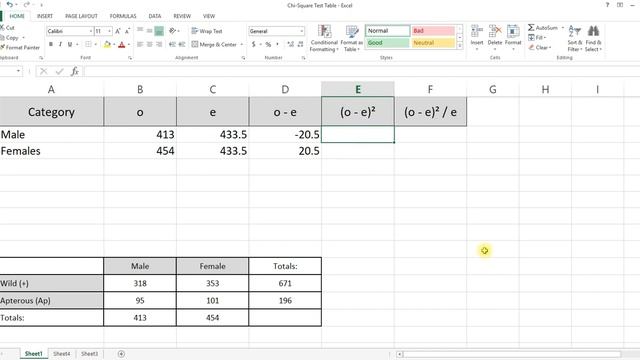Toggle Center alignment
The image size is (640, 360).
[x=149, y=44]
